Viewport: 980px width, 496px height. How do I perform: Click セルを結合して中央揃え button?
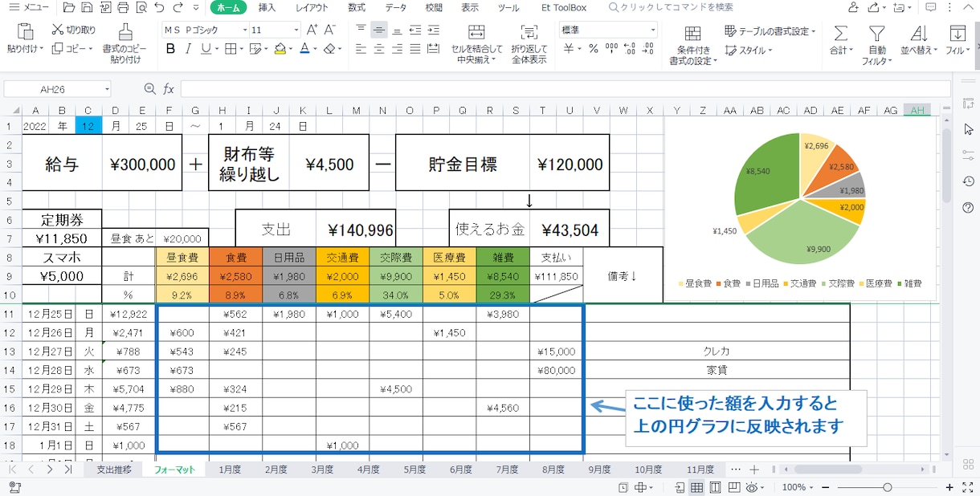click(x=476, y=44)
